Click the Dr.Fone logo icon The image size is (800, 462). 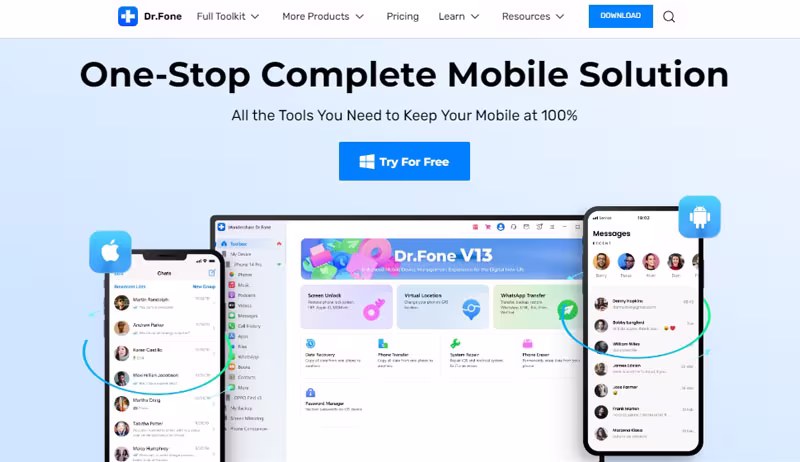click(128, 16)
